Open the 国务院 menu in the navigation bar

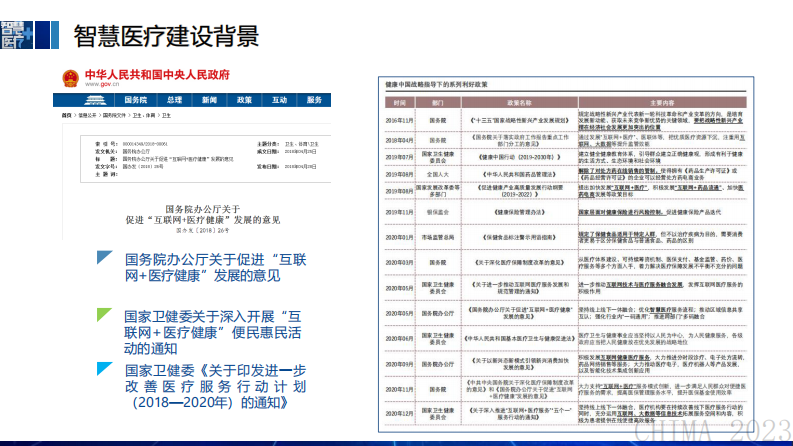click(136, 100)
